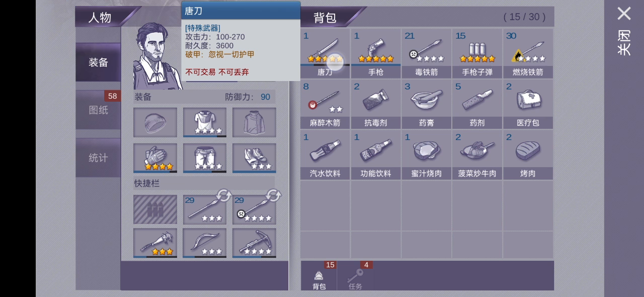Select the 手枪 pistol item in backpack
644x297 pixels.
pos(376,53)
